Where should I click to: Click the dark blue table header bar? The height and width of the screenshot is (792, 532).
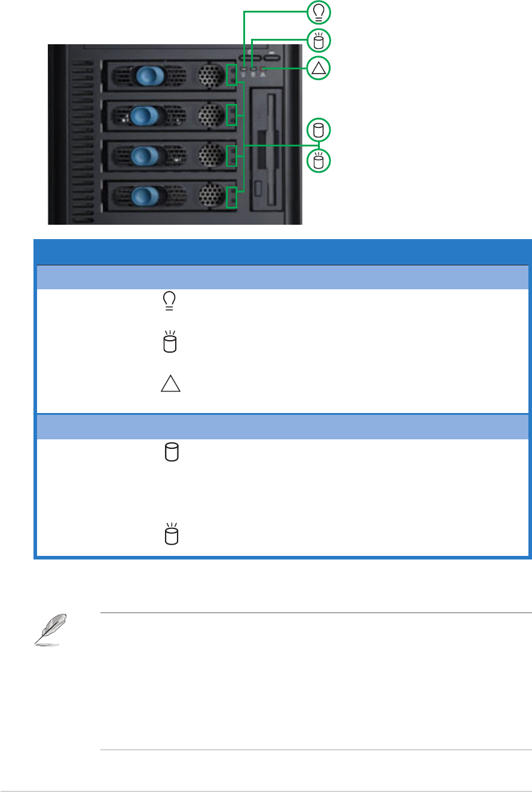pos(282,252)
